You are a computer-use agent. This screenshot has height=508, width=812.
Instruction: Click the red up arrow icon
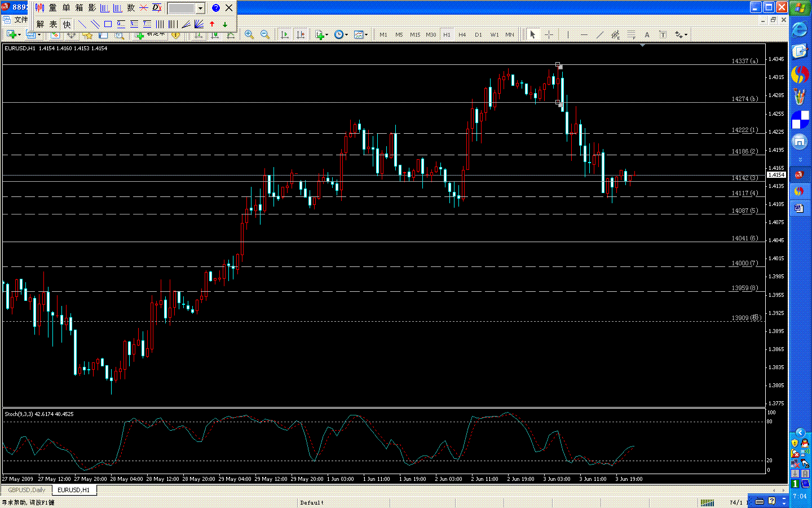[x=212, y=24]
